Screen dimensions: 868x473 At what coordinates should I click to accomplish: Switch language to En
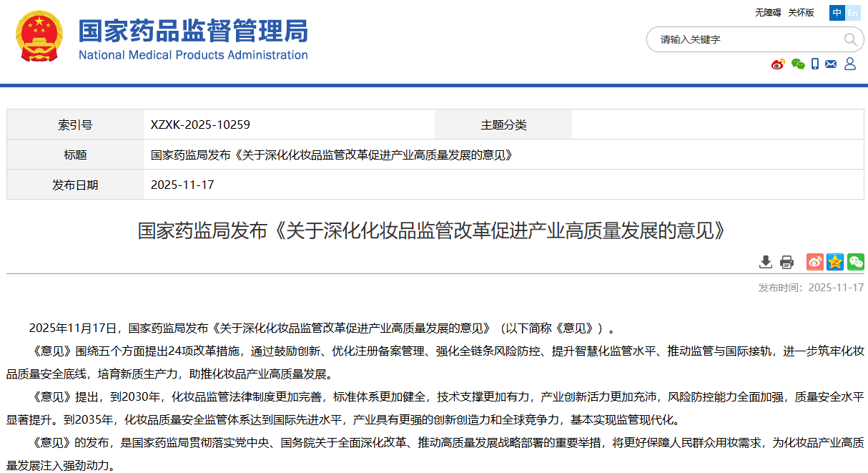(x=853, y=13)
